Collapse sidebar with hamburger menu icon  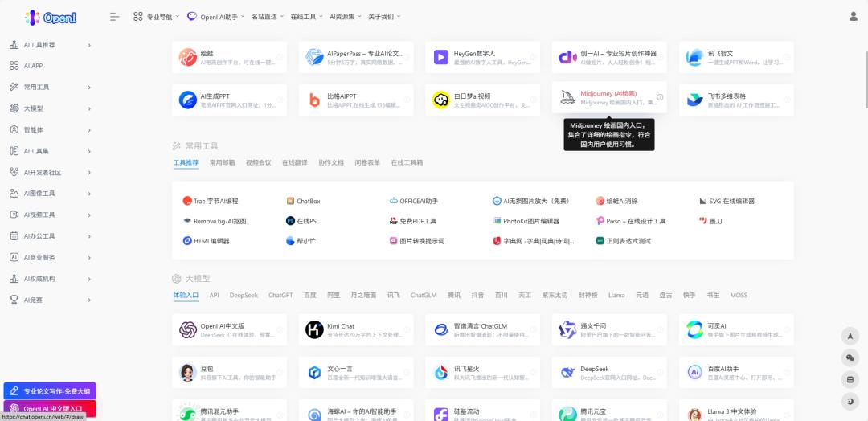(115, 17)
